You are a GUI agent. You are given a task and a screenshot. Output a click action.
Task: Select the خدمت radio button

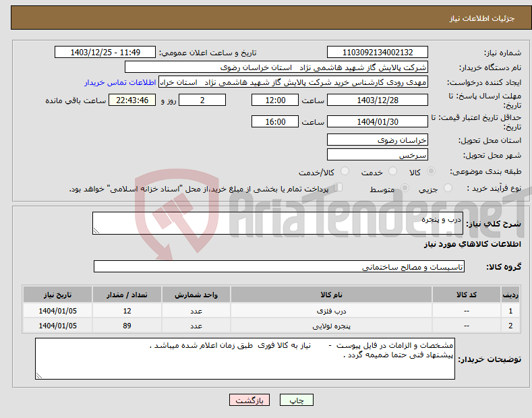coord(392,171)
